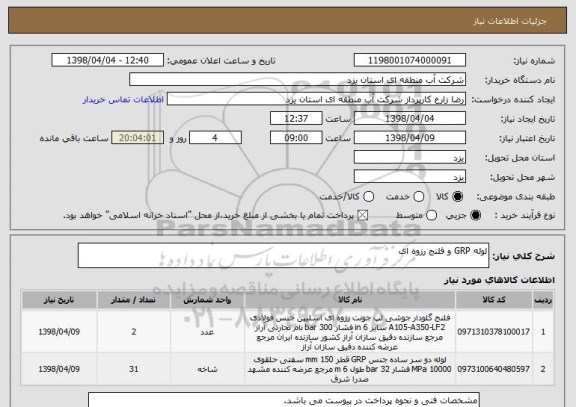Click the general description box لوله GRP و فلنج رزوه ای

[283, 255]
